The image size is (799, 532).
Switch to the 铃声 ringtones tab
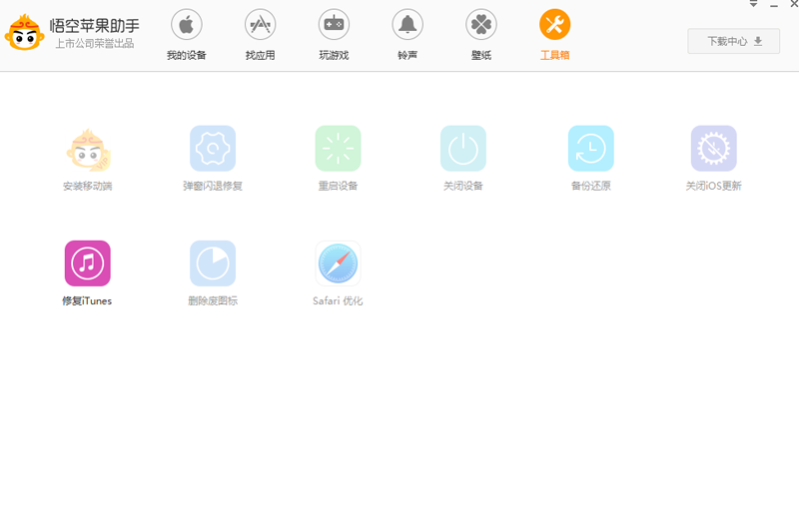pyautogui.click(x=406, y=35)
